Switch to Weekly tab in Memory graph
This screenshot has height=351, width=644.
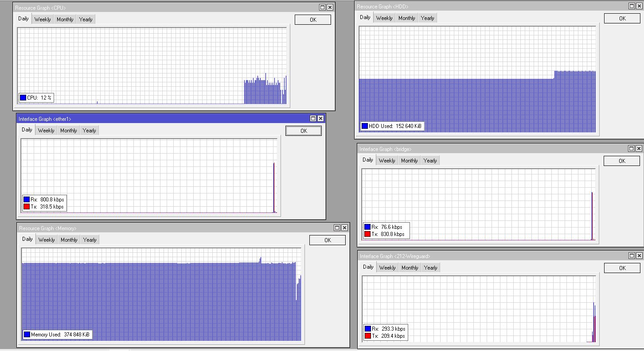click(47, 240)
